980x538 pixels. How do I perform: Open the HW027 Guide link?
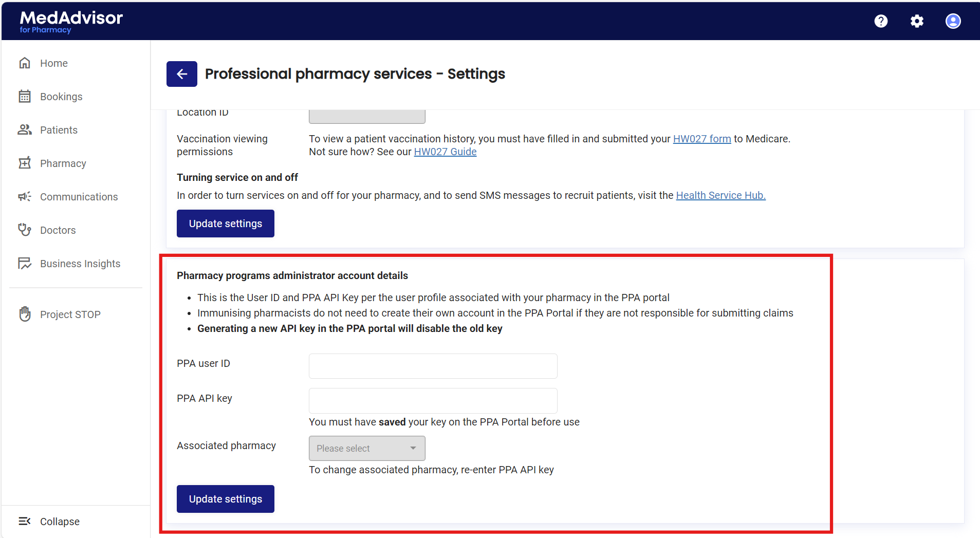tap(445, 152)
